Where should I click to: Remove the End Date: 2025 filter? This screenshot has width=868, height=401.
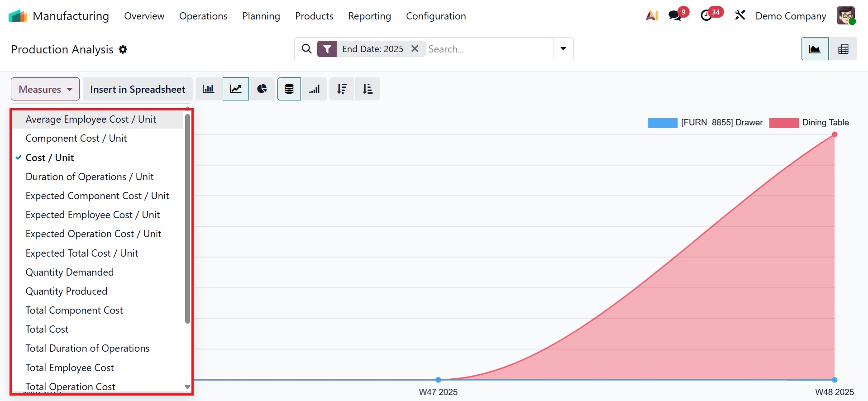[x=415, y=49]
